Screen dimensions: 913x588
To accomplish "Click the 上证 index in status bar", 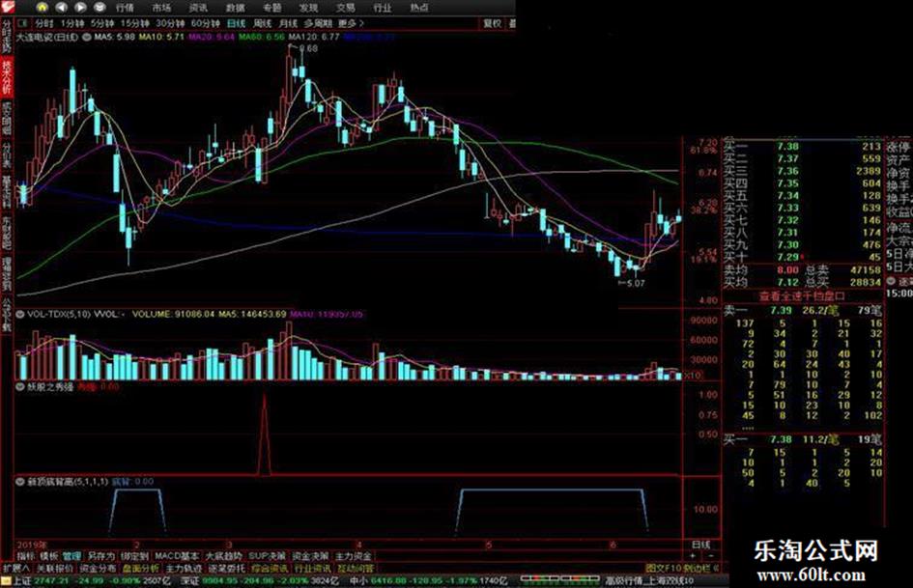I will [22, 581].
